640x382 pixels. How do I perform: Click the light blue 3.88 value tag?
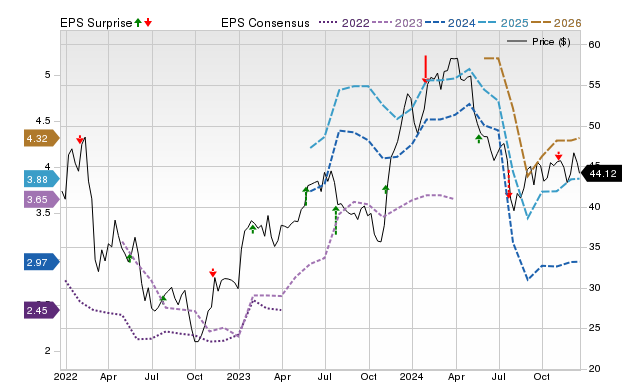pyautogui.click(x=42, y=179)
